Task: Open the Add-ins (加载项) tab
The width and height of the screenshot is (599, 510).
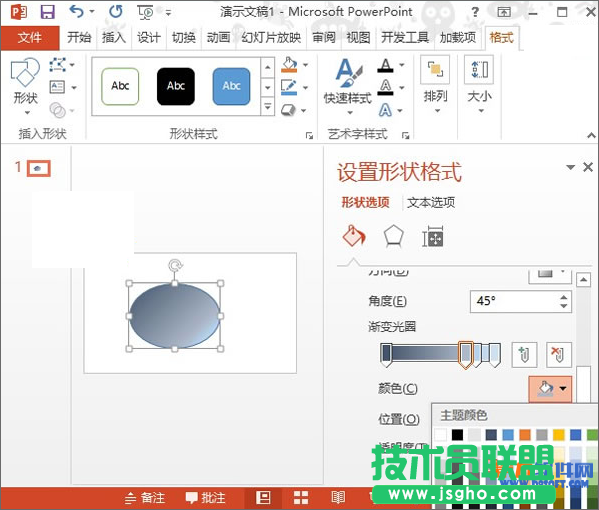Action: point(458,38)
